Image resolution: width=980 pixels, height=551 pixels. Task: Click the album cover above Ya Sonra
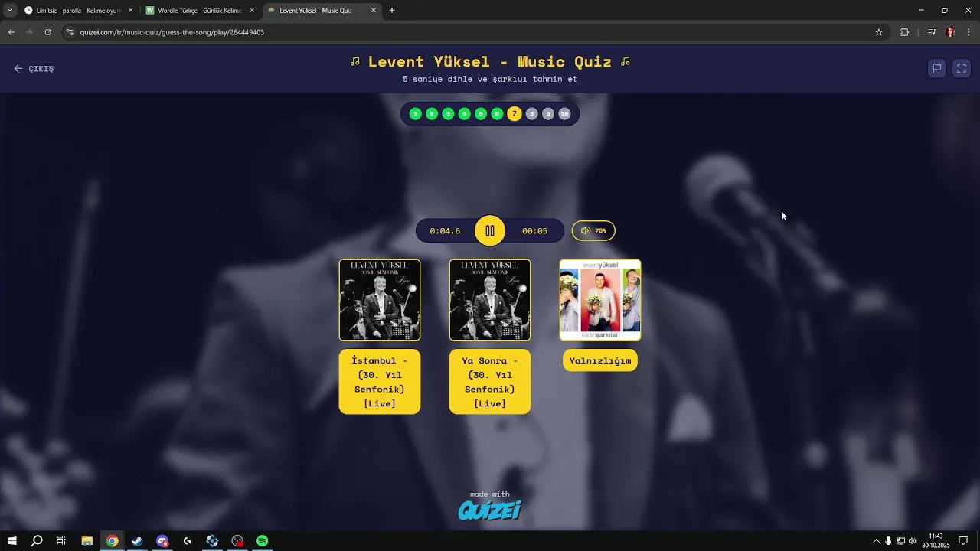490,300
